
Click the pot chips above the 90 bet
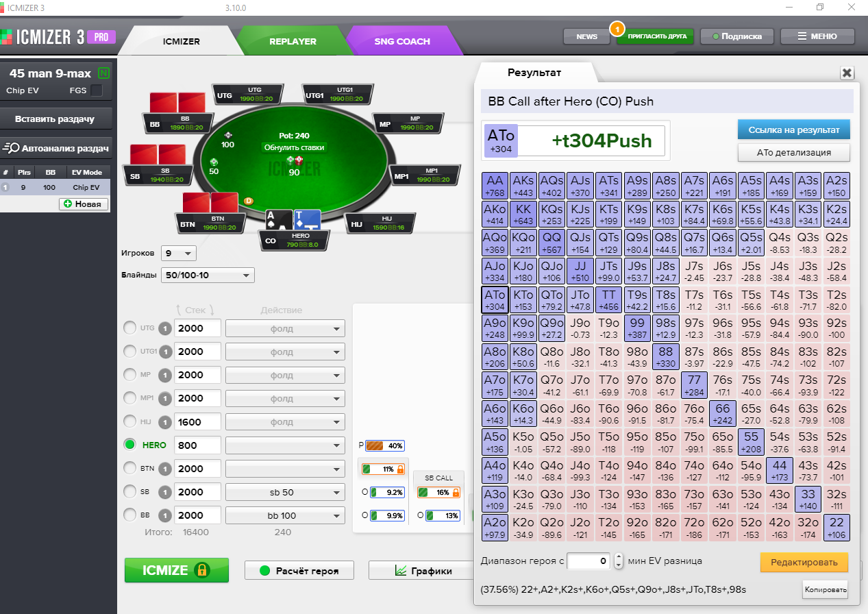[295, 160]
